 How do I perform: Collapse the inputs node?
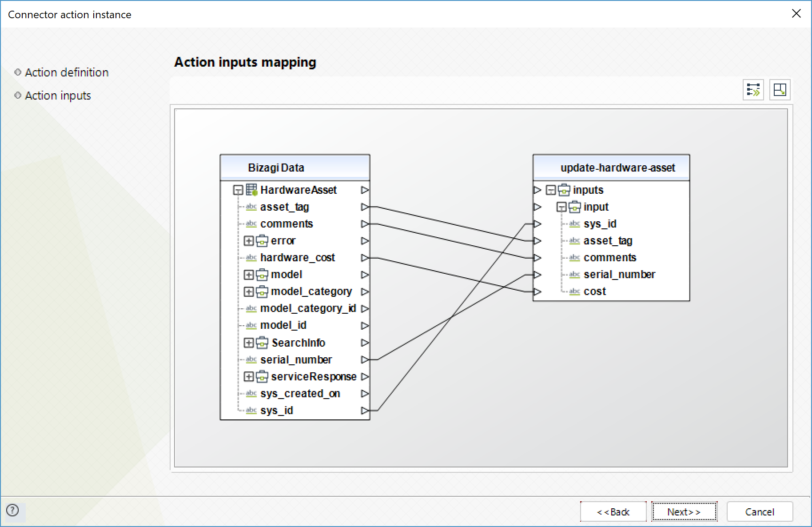pyautogui.click(x=551, y=190)
